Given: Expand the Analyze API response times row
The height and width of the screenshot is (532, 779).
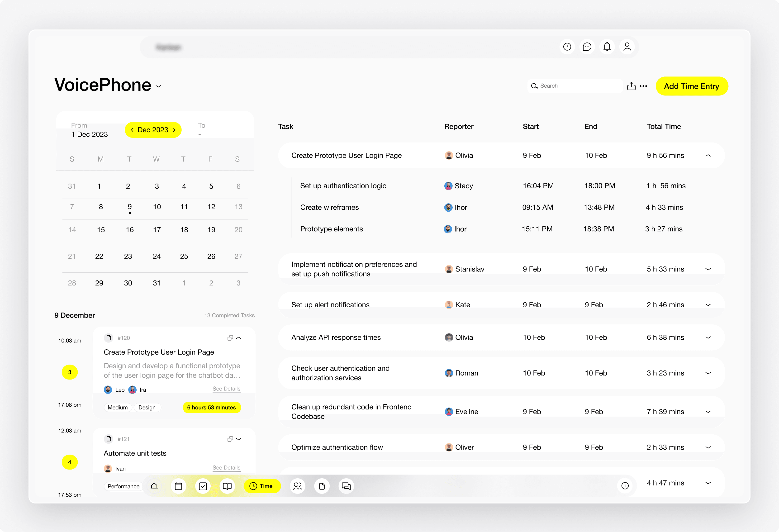Looking at the screenshot, I should click(708, 337).
